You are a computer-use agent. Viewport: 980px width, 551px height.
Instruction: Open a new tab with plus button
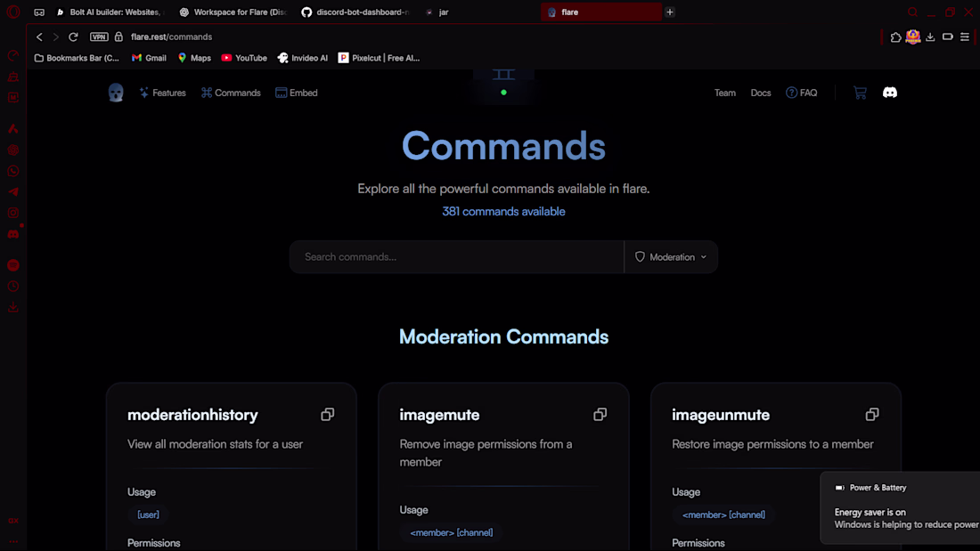click(669, 12)
